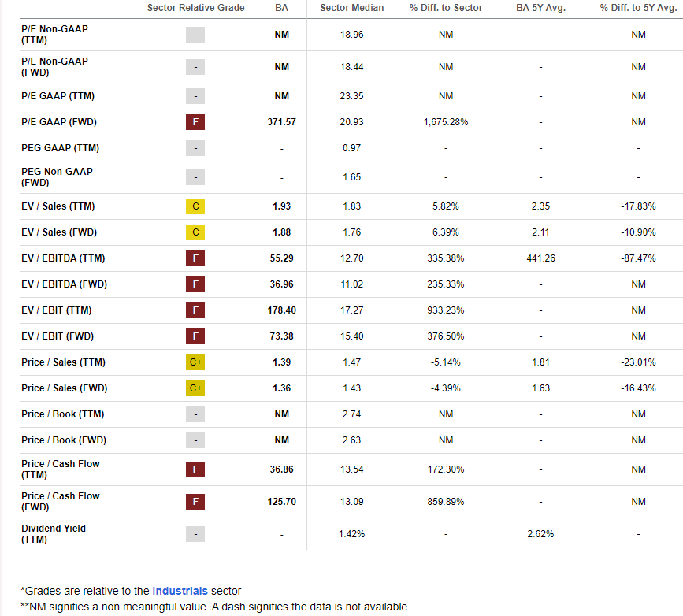Select the EV / Sales (FWD) row label

tap(59, 232)
